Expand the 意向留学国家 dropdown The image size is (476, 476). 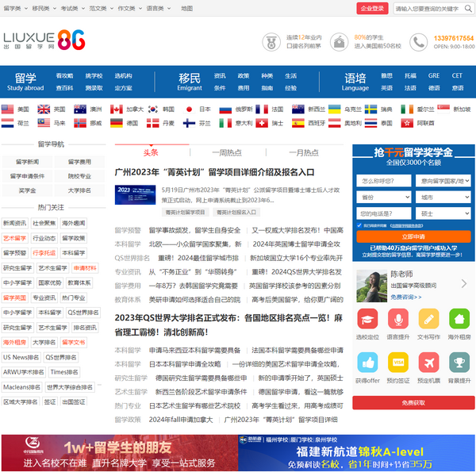point(443,181)
